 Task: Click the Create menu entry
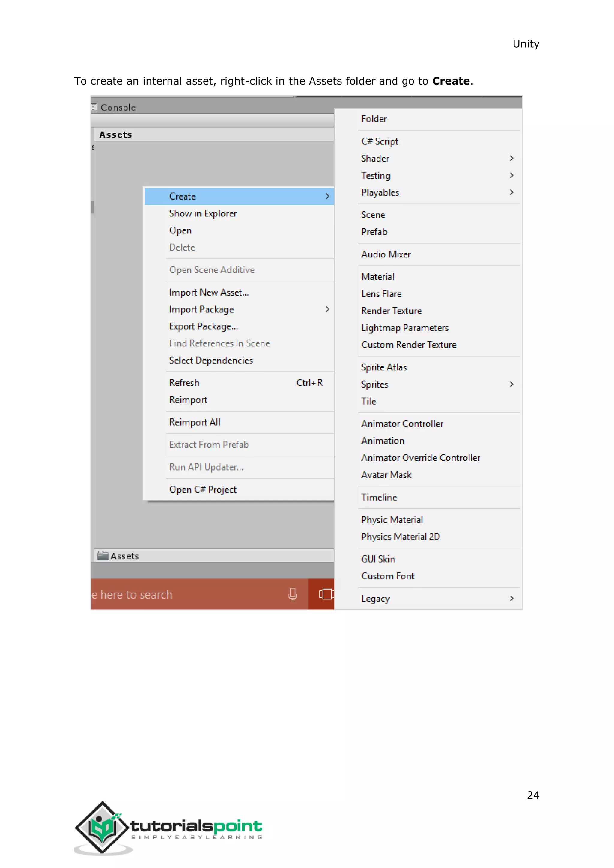(x=183, y=196)
